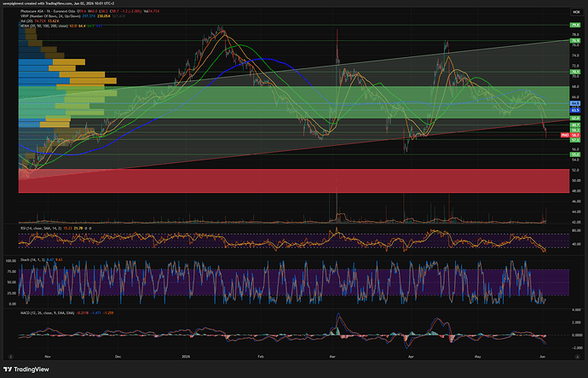Click the green 59.3 price label
This screenshot has height=378, width=588.
tap(575, 131)
